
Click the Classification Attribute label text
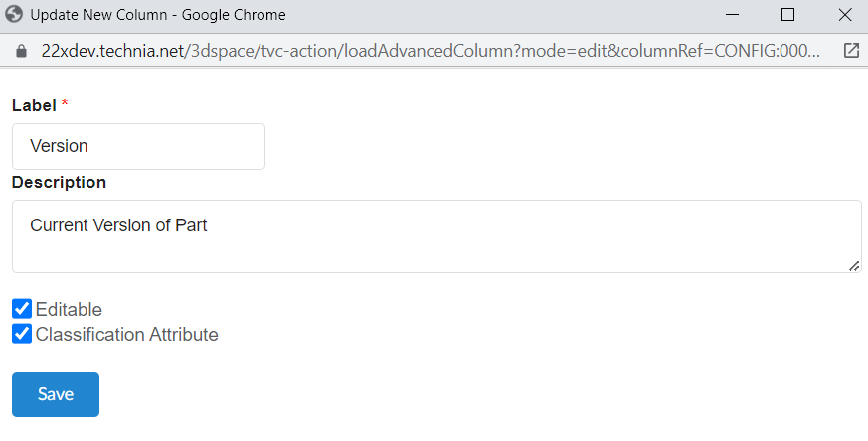click(x=126, y=335)
